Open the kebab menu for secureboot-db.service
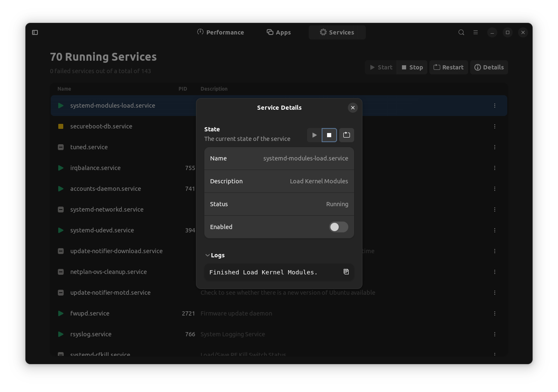 494,126
